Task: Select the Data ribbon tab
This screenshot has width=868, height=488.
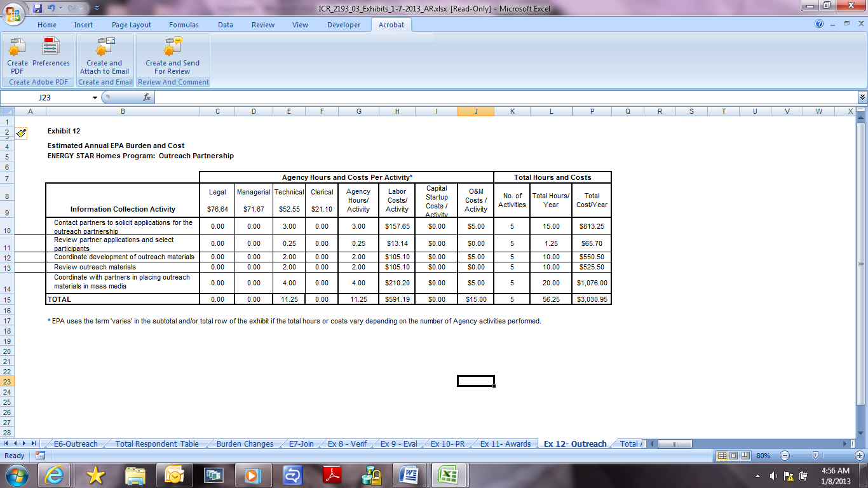Action: coord(226,25)
